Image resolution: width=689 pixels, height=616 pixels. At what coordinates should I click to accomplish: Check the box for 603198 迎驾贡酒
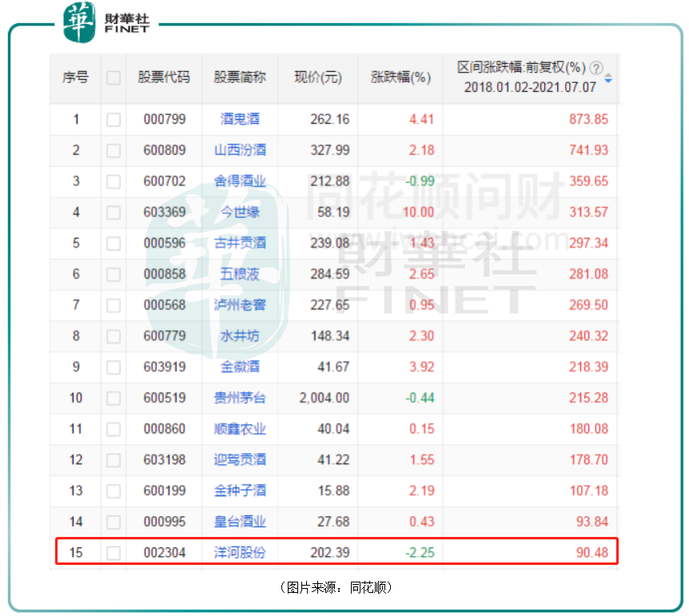point(114,460)
